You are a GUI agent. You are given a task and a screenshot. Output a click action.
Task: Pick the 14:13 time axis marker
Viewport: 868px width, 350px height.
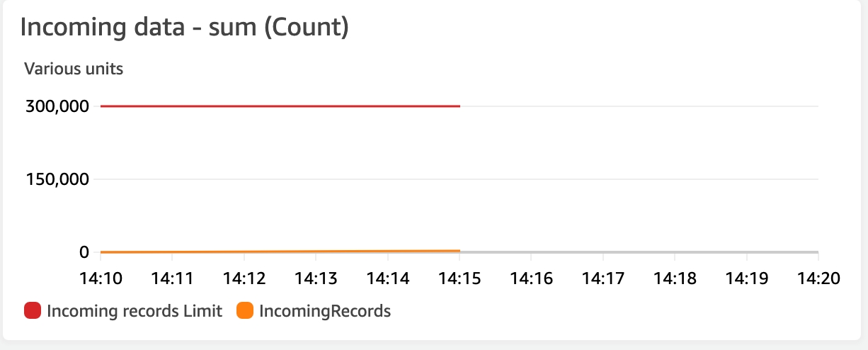point(316,278)
